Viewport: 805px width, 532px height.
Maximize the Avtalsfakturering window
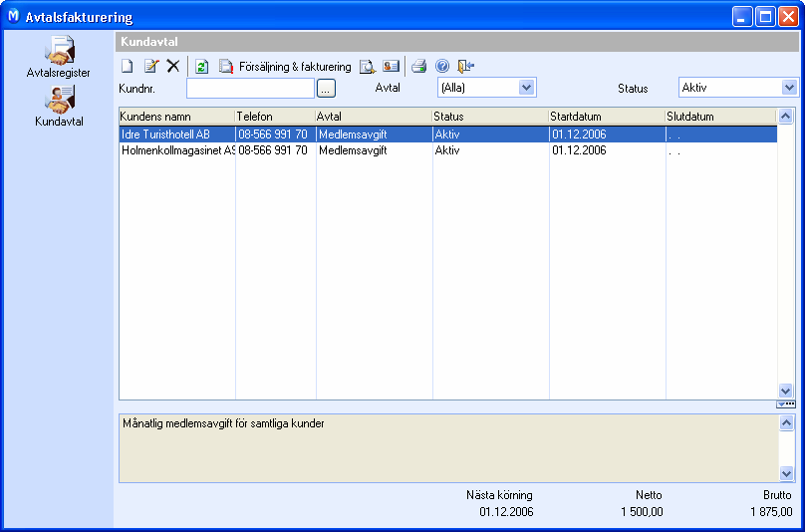pos(765,17)
